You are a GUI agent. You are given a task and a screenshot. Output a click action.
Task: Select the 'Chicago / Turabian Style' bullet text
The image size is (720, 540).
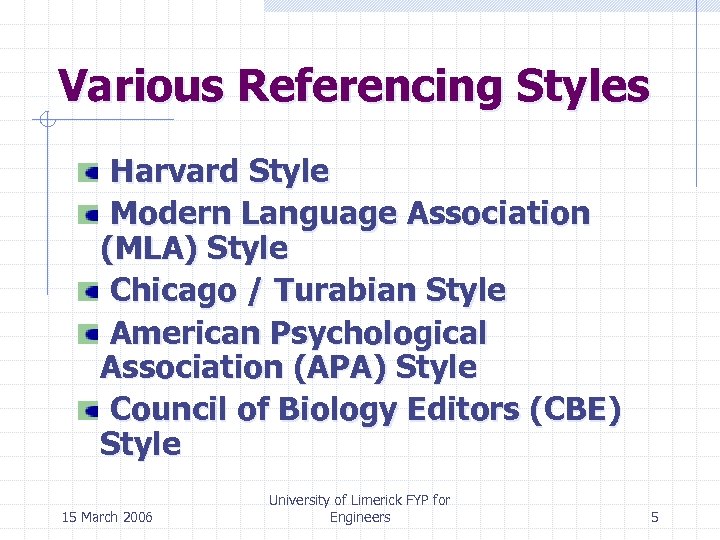coord(308,291)
